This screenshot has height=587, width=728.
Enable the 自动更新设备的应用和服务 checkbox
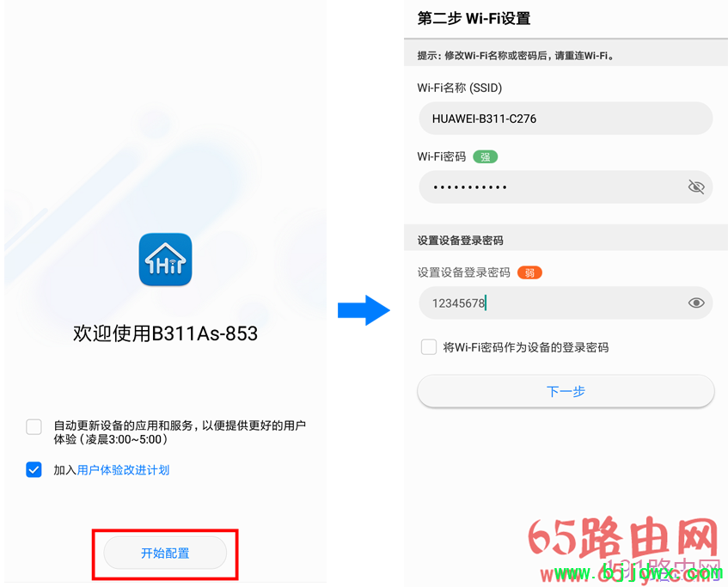coord(33,426)
